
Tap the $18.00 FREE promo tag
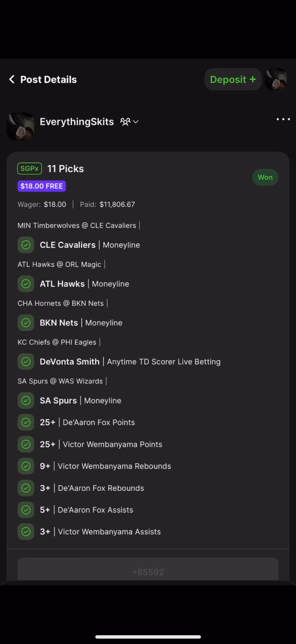coord(42,186)
